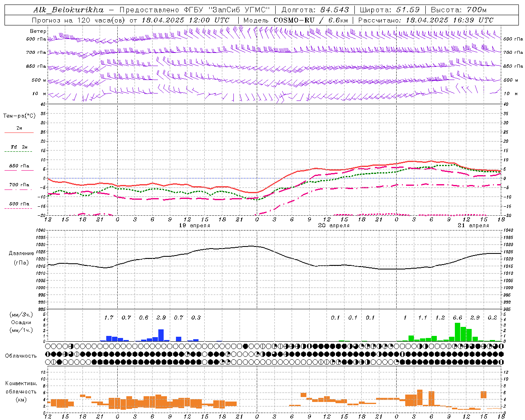Click the Осадки panel label
The image size is (525, 420).
(x=21, y=322)
